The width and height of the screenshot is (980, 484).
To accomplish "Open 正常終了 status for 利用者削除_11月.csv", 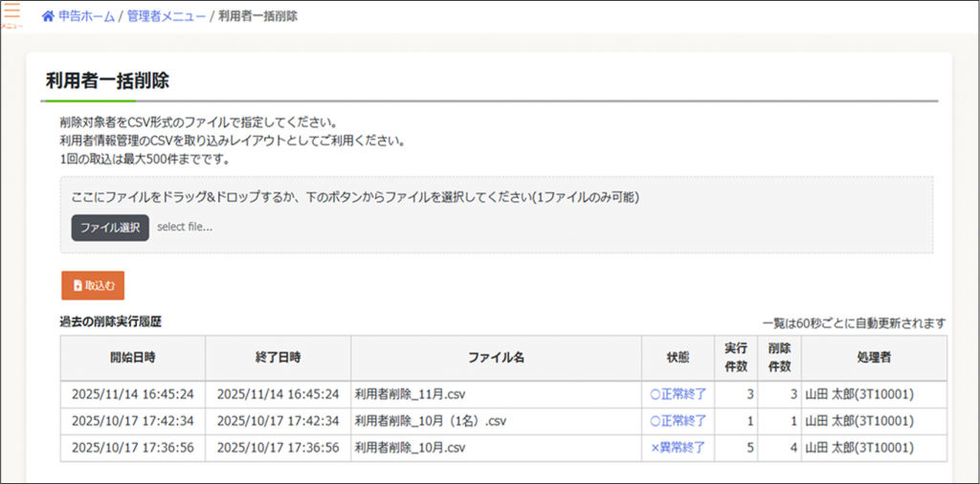I will click(678, 393).
